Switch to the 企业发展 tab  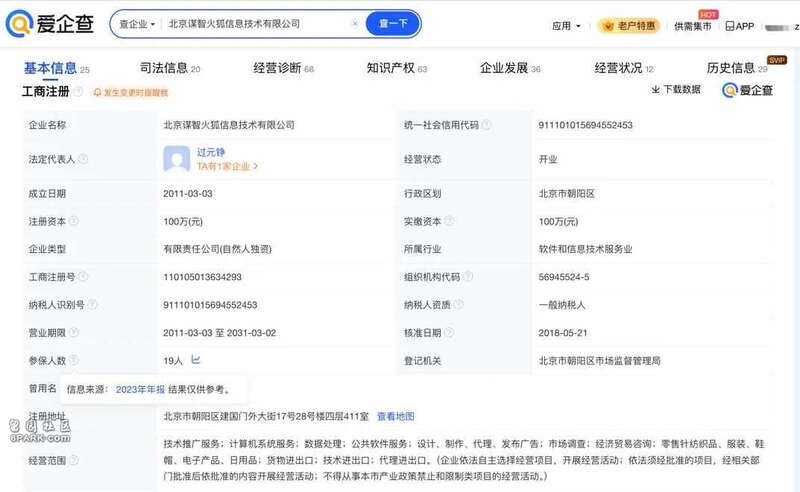(x=510, y=68)
